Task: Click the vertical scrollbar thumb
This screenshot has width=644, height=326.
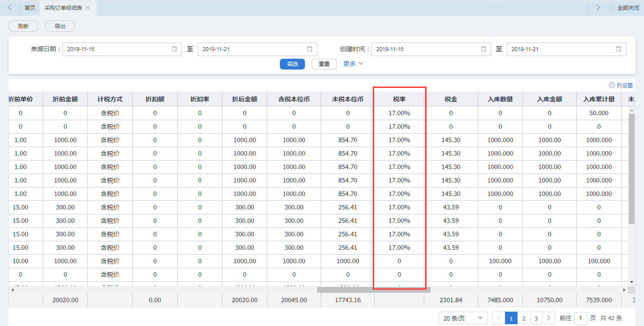Action: click(631, 169)
